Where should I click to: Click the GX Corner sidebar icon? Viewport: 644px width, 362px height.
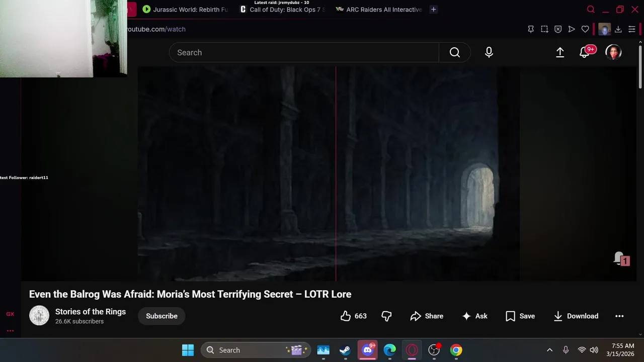(10, 314)
